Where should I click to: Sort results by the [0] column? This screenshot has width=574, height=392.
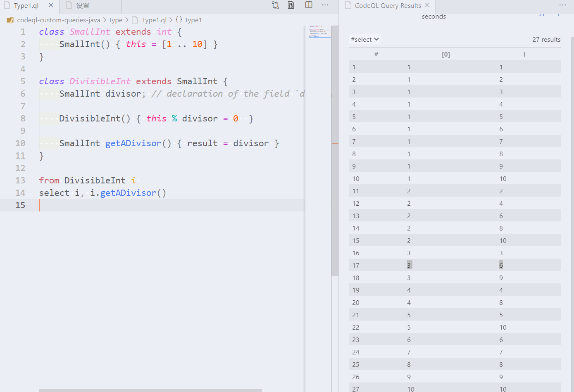[445, 54]
